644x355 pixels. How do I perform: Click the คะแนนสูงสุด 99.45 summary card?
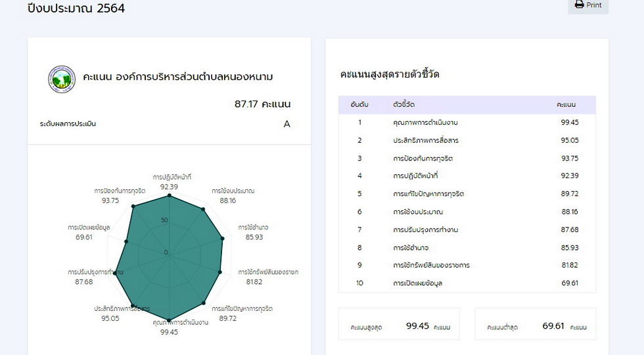click(x=399, y=324)
